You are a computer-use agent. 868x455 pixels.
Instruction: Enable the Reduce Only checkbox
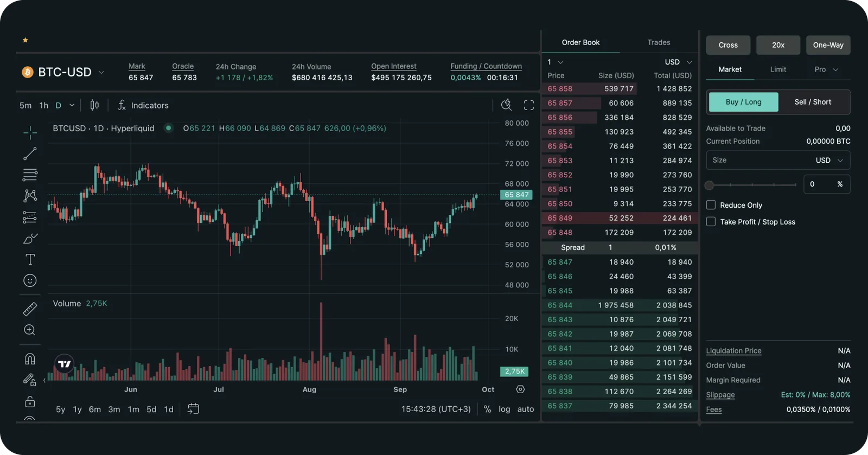pos(711,204)
